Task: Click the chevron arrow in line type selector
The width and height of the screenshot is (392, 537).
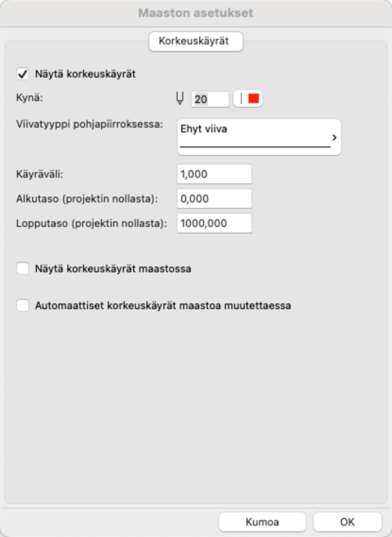Action: [x=334, y=138]
